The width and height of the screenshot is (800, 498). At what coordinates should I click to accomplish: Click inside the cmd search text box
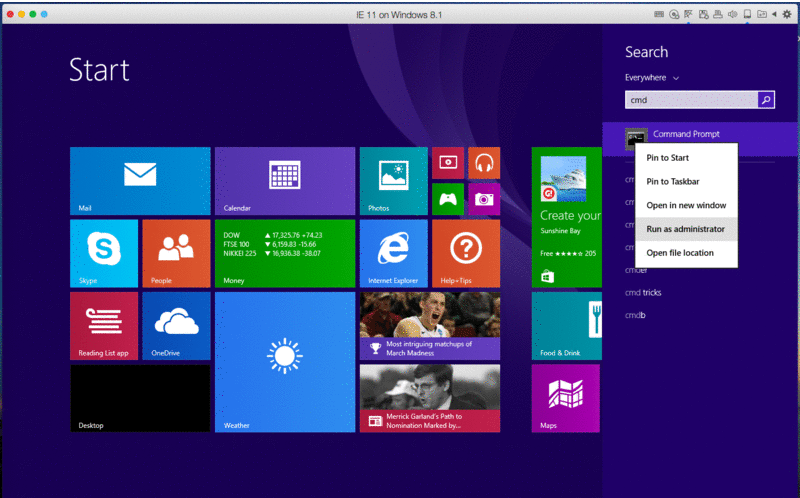pyautogui.click(x=691, y=100)
